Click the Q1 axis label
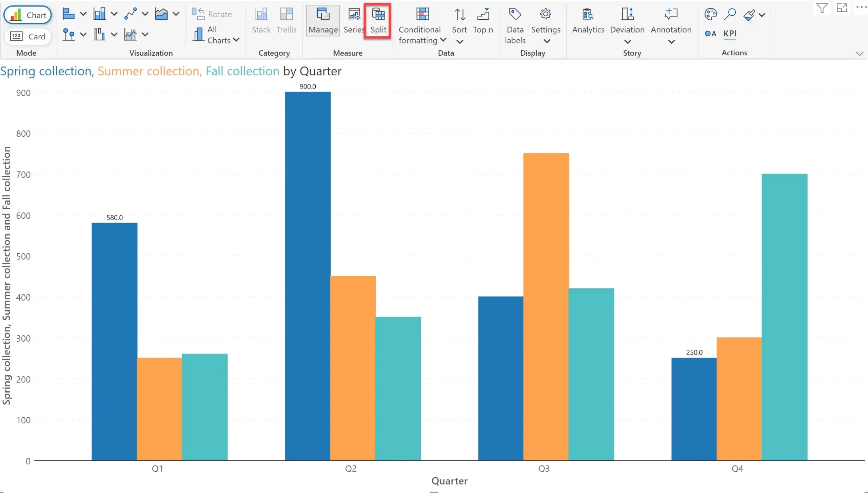The height and width of the screenshot is (493, 868). coord(157,469)
